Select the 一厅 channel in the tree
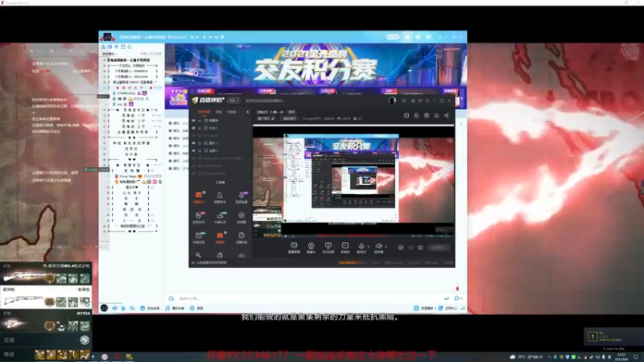 coord(134,115)
